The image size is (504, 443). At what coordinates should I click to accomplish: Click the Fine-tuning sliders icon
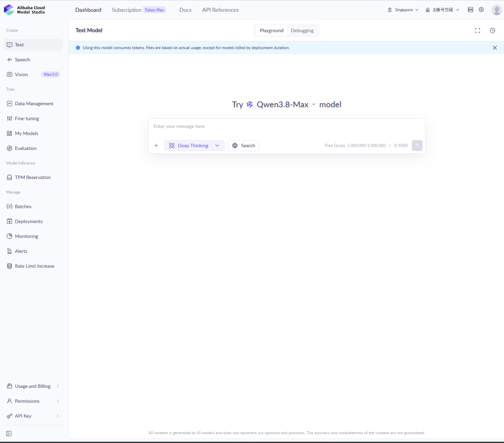10,118
